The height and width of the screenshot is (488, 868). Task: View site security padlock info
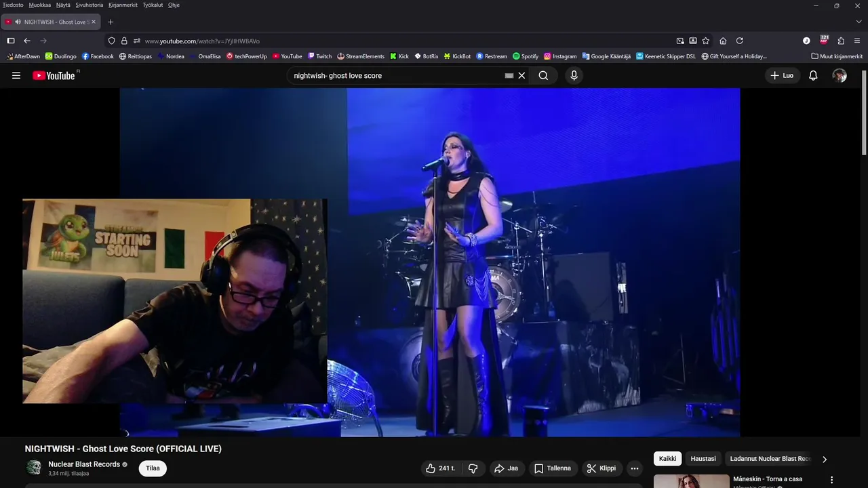(124, 41)
